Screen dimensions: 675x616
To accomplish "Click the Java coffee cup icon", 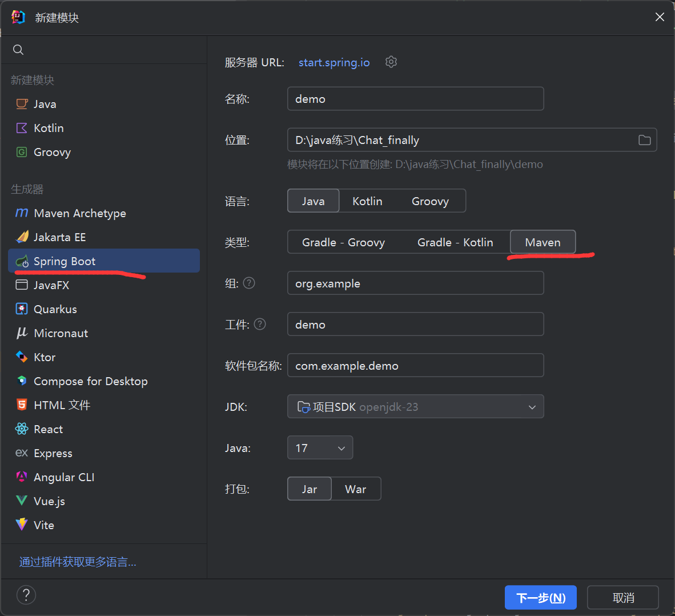I will [x=22, y=104].
